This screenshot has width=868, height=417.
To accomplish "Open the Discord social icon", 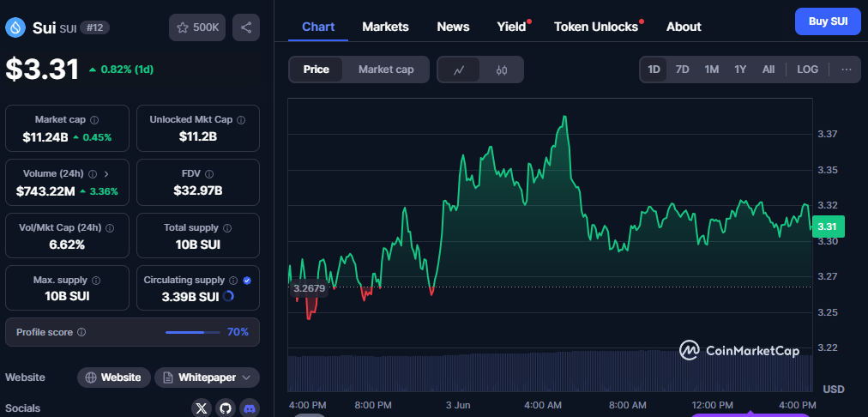I will pyautogui.click(x=249, y=408).
